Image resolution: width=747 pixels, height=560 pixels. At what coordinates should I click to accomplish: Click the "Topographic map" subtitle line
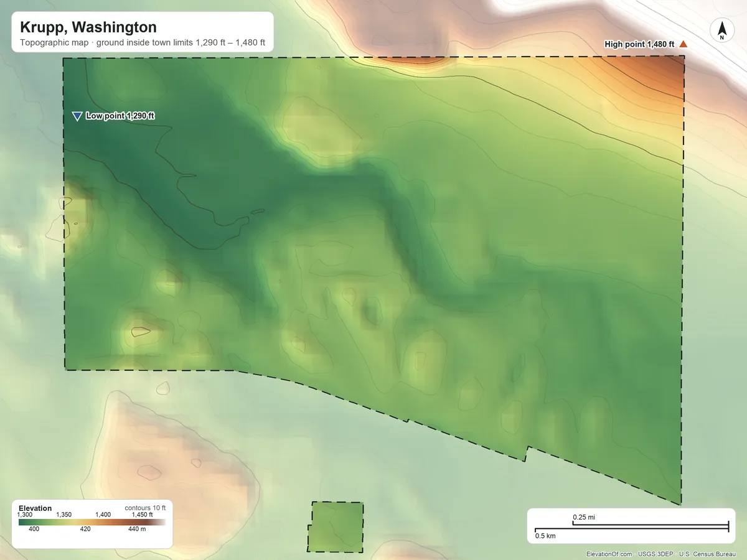143,44
